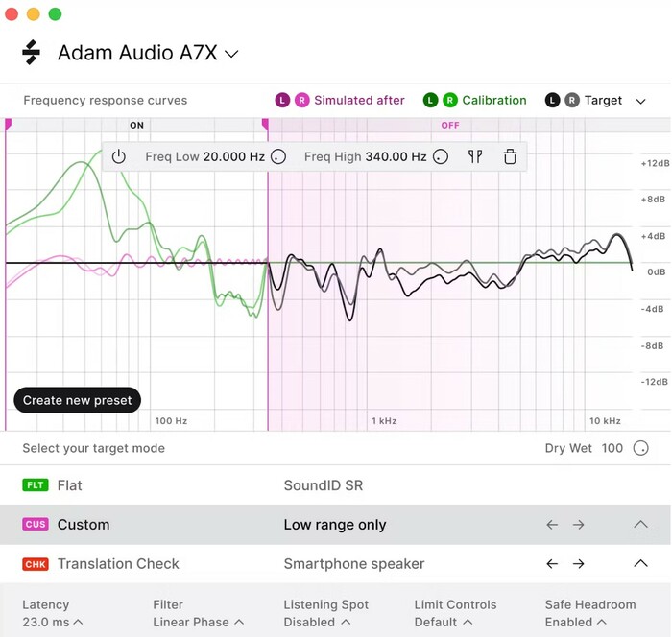Click the SoundID SR target name
This screenshot has height=637, width=672.
324,485
